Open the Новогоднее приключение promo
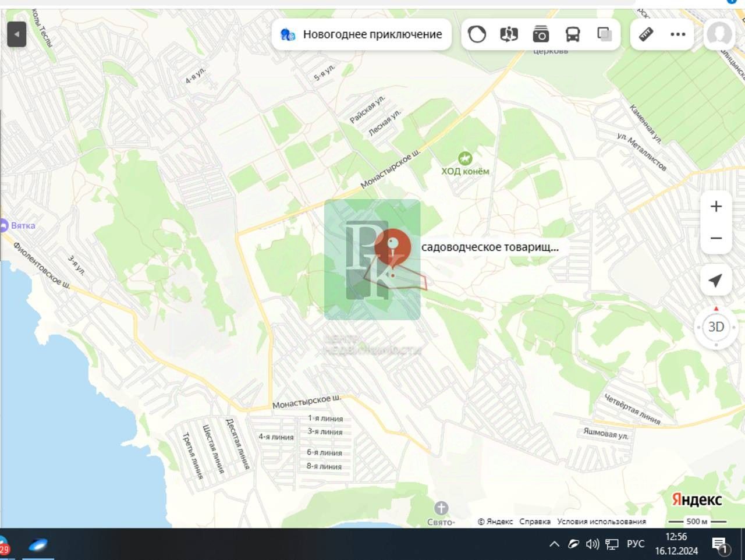The height and width of the screenshot is (560, 745). point(361,34)
